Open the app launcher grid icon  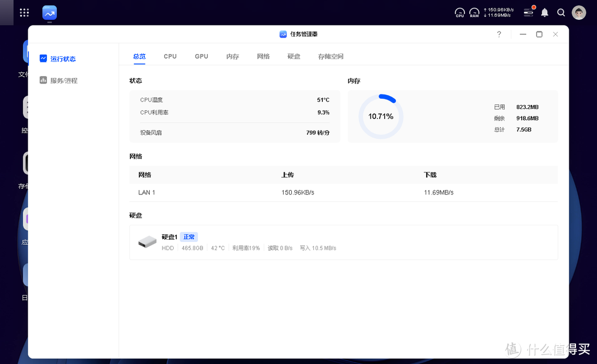point(24,12)
